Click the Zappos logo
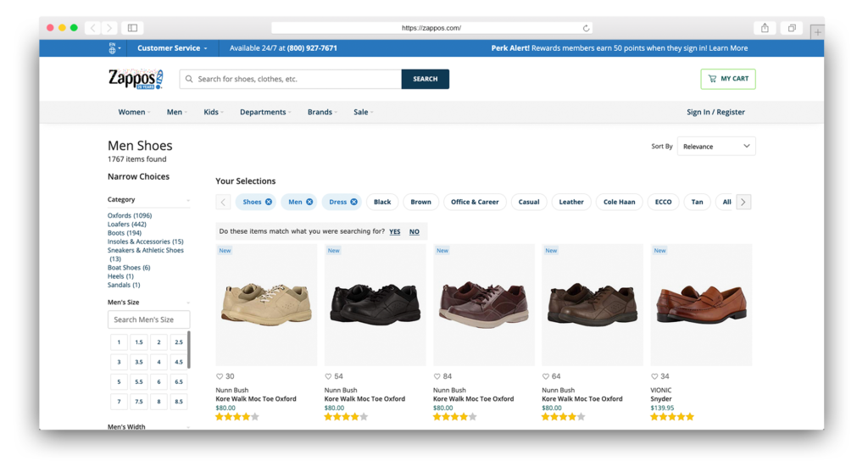Image resolution: width=868 pixels, height=461 pixels. [x=136, y=79]
